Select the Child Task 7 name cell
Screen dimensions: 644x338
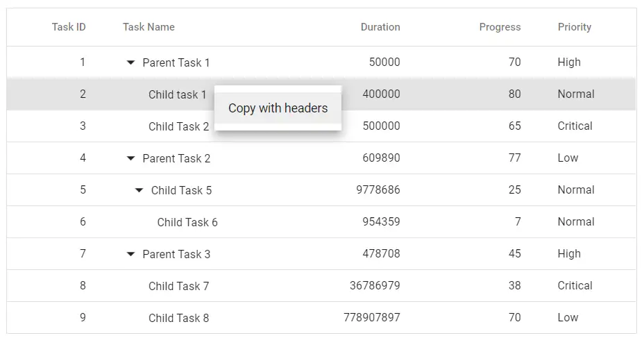pos(178,286)
